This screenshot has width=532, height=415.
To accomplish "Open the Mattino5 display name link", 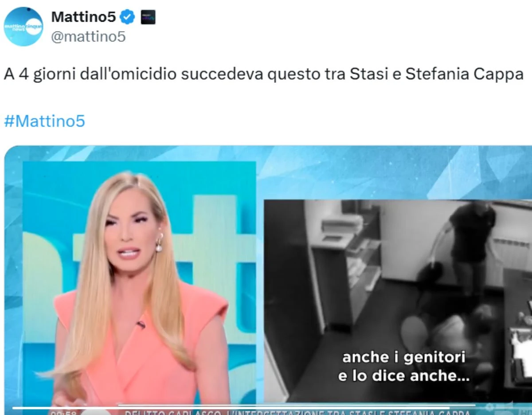I will tap(84, 17).
